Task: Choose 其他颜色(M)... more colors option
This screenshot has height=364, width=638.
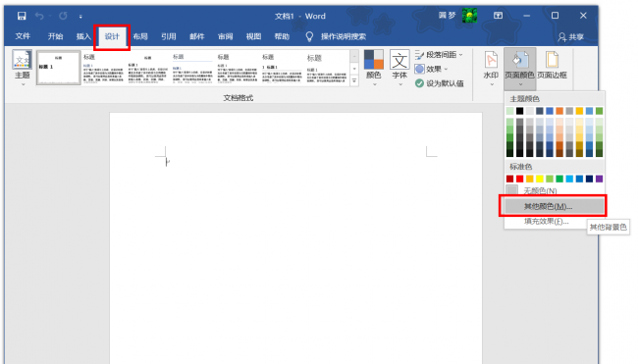Action: [x=555, y=207]
